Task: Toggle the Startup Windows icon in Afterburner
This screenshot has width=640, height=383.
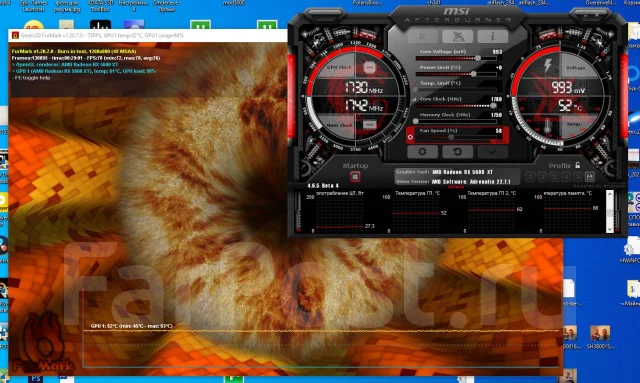Action: click(355, 177)
